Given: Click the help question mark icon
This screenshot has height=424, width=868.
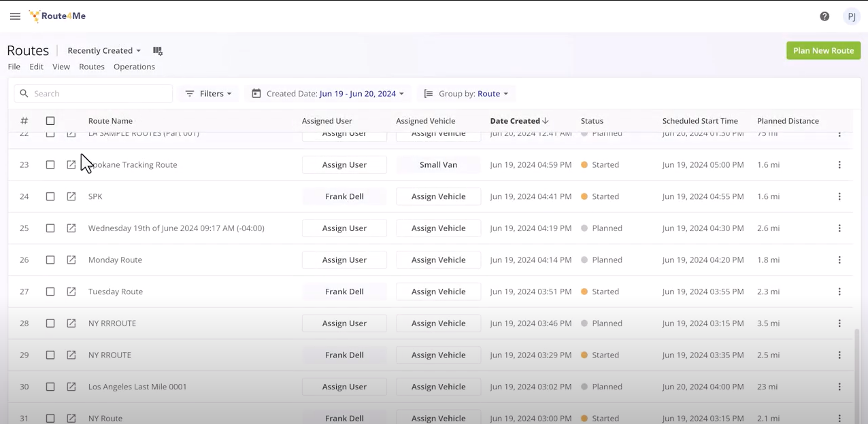Looking at the screenshot, I should tap(824, 16).
